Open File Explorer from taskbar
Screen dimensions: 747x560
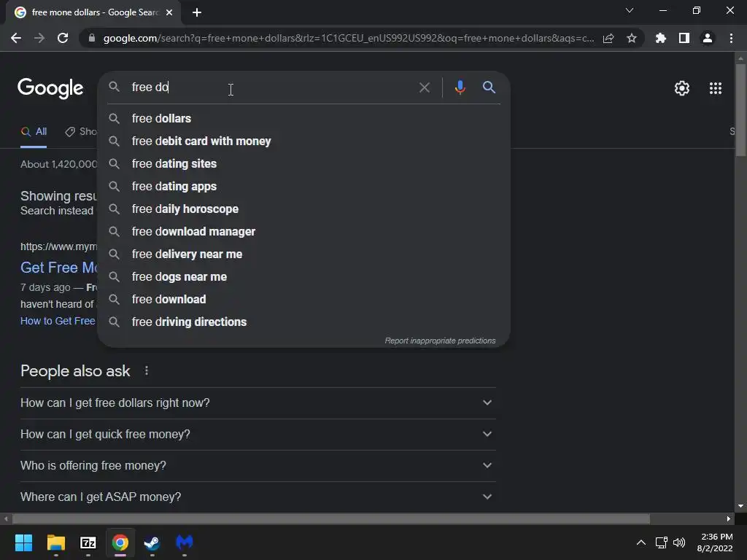tap(55, 542)
